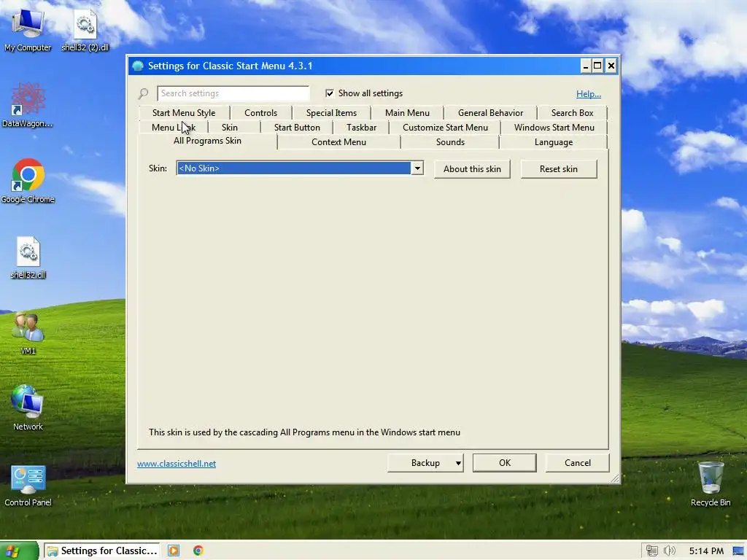Viewport: 747px width, 560px height.
Task: Go to Customize Start Menu tab
Action: (x=445, y=128)
